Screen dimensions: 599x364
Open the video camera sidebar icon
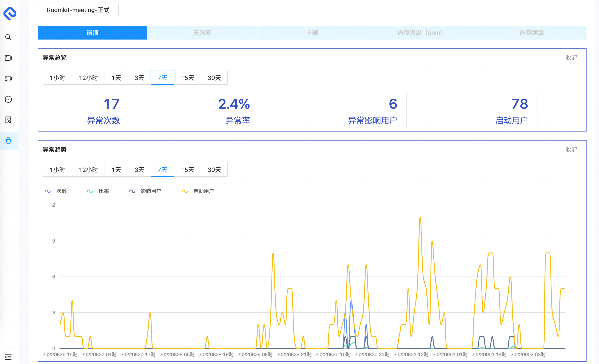point(9,58)
